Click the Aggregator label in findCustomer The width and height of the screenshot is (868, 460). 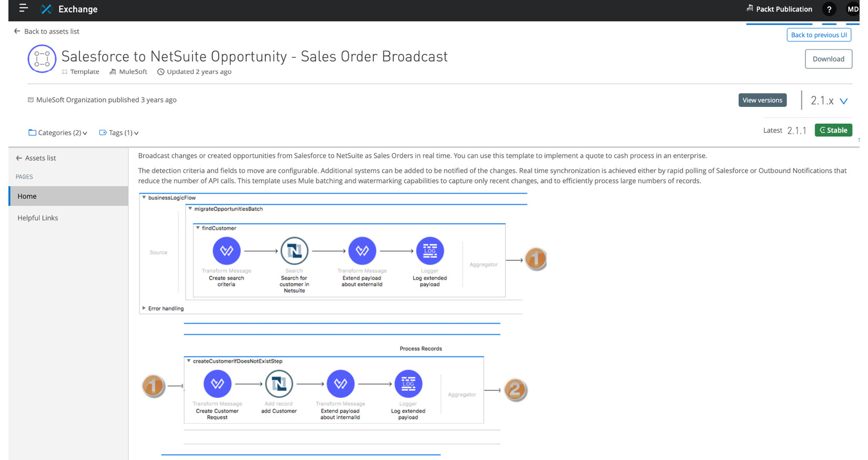pos(483,265)
